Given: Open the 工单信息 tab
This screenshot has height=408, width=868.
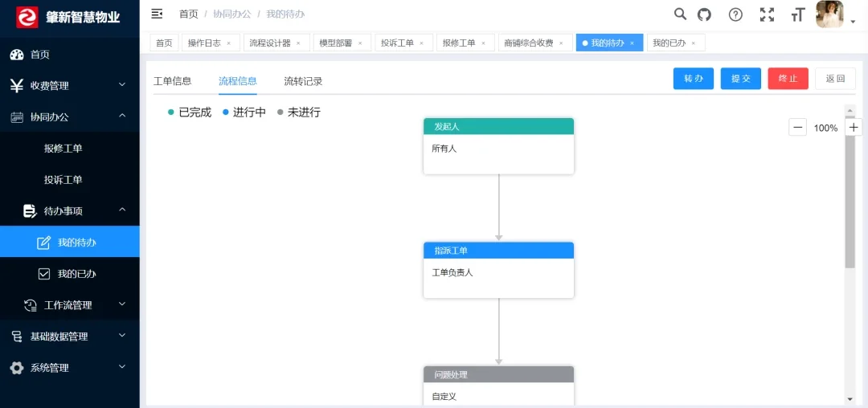Looking at the screenshot, I should [x=172, y=81].
